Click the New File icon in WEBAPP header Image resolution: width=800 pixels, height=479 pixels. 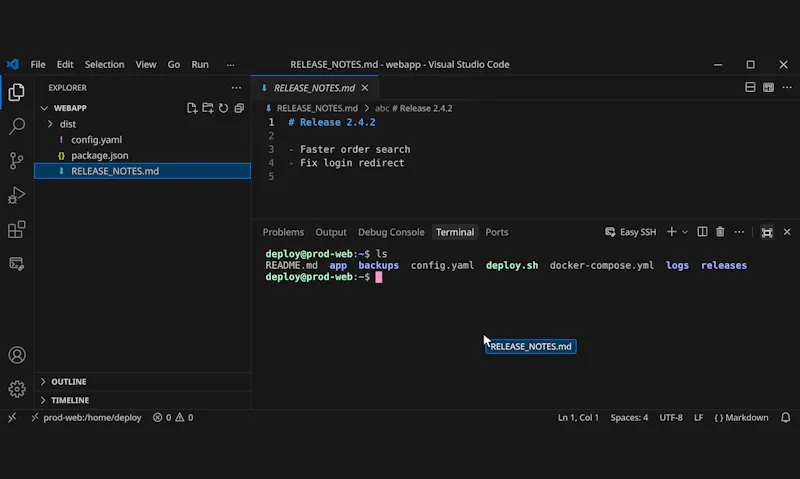pos(192,108)
